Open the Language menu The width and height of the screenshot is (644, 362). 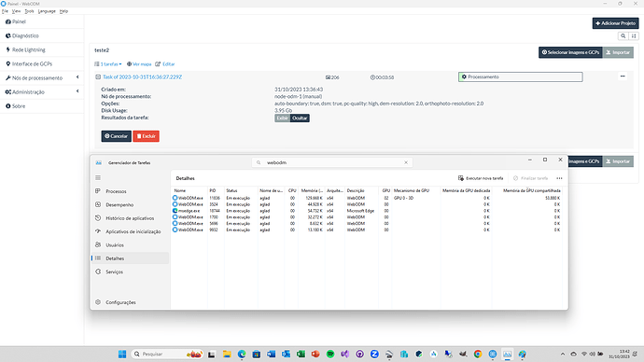click(47, 11)
